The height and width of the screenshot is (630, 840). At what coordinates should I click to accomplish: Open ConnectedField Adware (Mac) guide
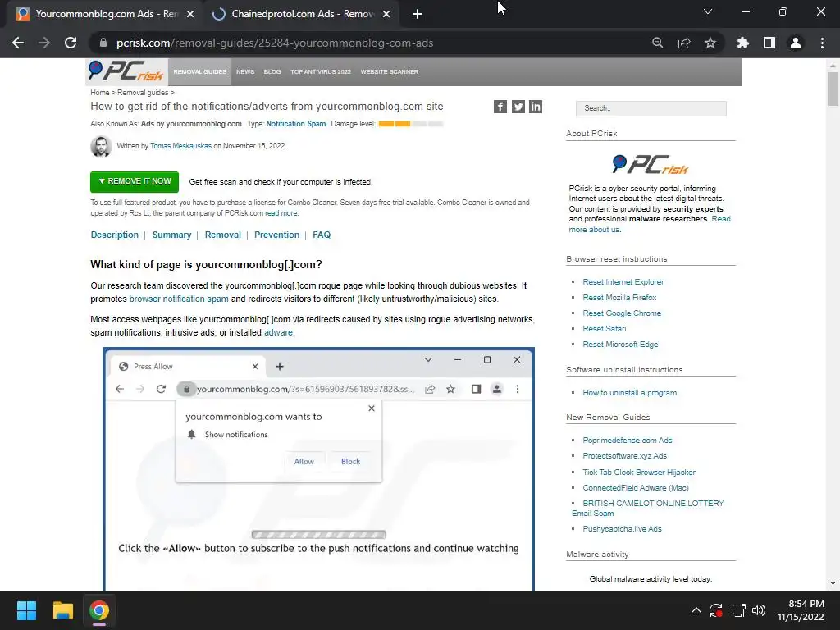[636, 487]
